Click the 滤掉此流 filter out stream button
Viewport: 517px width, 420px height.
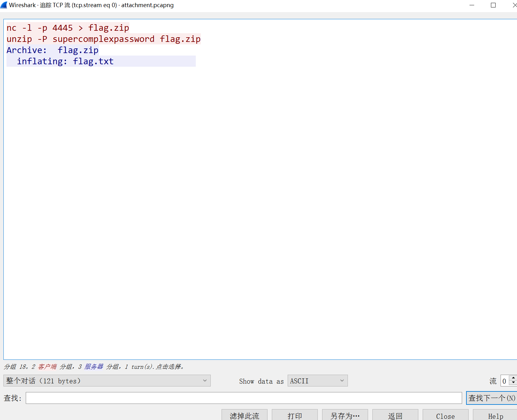245,415
